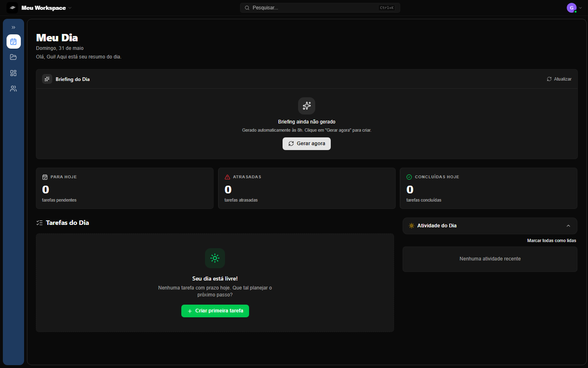Expand the account chevron next to avatar

click(581, 8)
